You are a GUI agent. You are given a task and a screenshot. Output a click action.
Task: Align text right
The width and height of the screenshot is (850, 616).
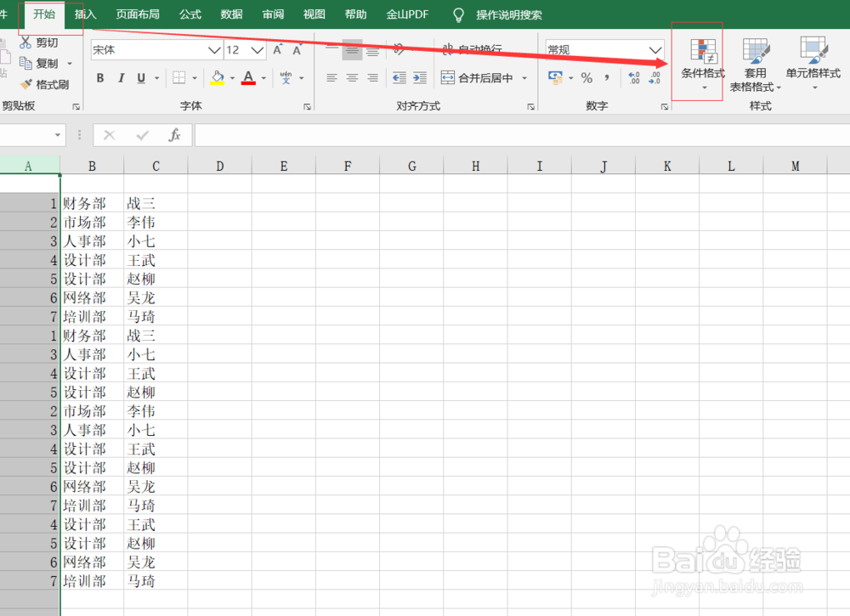coord(373,78)
